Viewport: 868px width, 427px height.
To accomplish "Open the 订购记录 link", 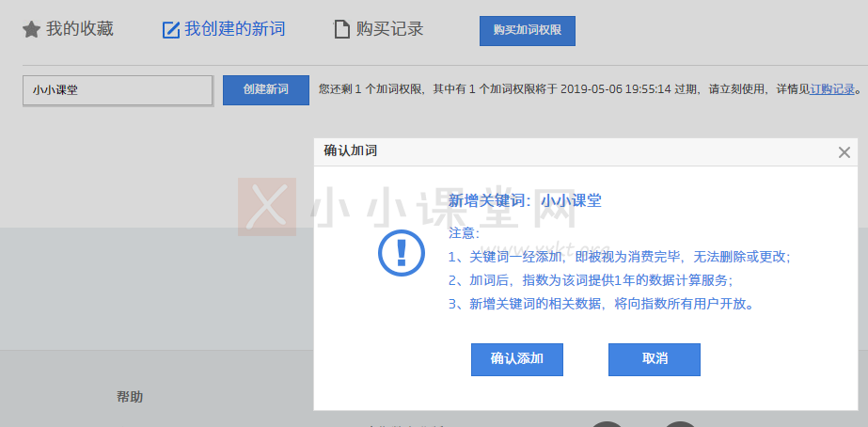I will 832,89.
